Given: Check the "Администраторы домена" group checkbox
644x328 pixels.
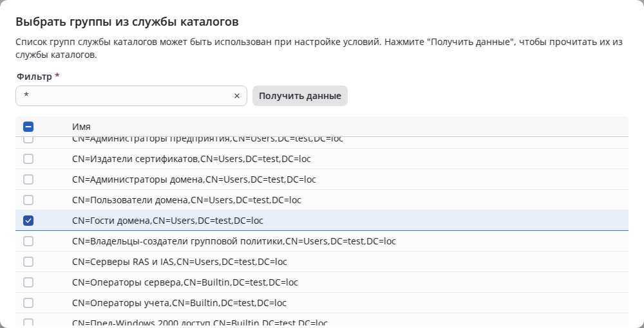Looking at the screenshot, I should (28, 179).
